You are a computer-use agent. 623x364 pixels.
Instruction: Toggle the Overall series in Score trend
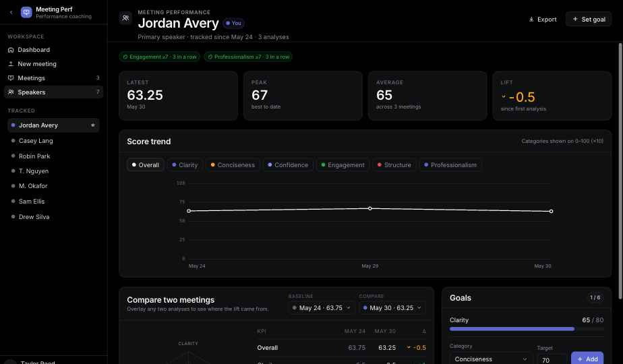pyautogui.click(x=146, y=165)
